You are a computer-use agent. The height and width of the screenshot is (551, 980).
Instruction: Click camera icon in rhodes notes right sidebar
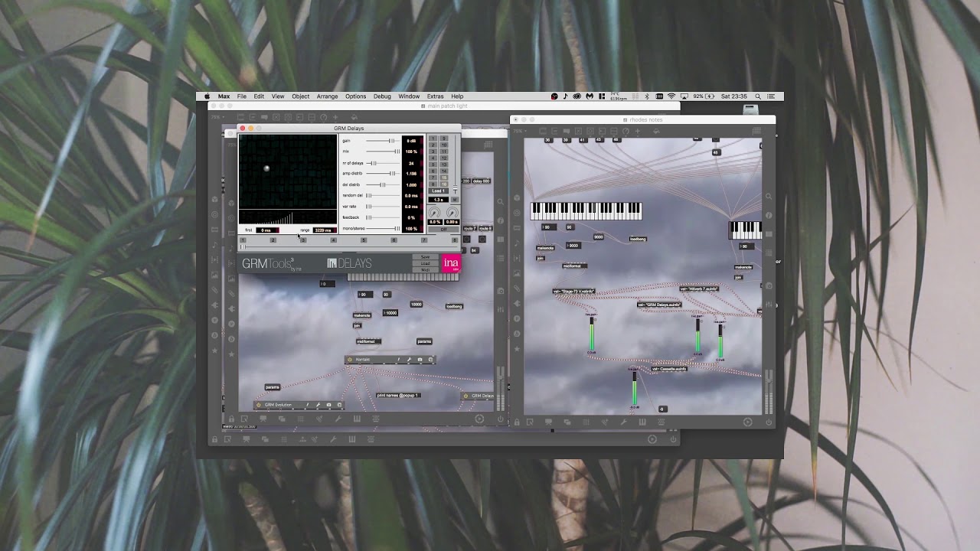point(769,286)
